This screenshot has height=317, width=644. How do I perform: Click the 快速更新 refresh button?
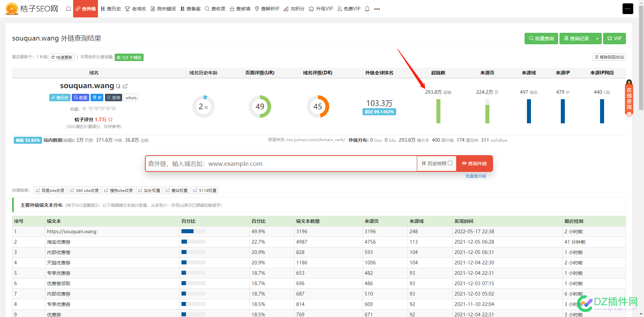(62, 57)
